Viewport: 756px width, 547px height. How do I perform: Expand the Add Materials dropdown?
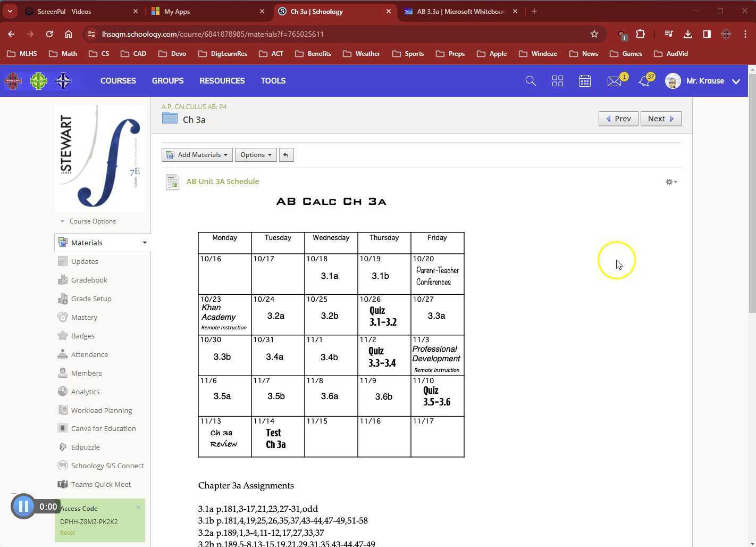197,154
